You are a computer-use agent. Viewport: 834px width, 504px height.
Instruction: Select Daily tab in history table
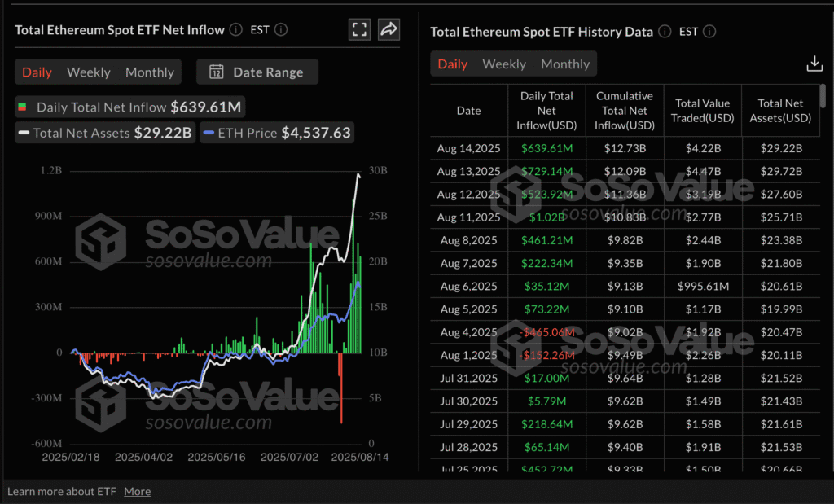[453, 64]
